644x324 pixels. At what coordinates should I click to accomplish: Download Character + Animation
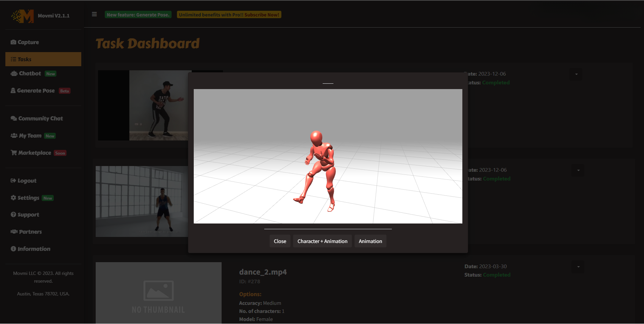[322, 241]
